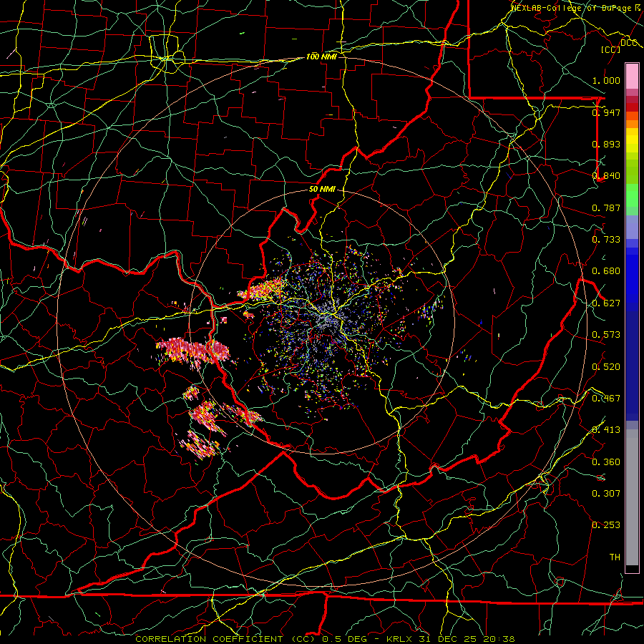Pick the light pink top color band
The image size is (644, 644).
click(x=632, y=77)
